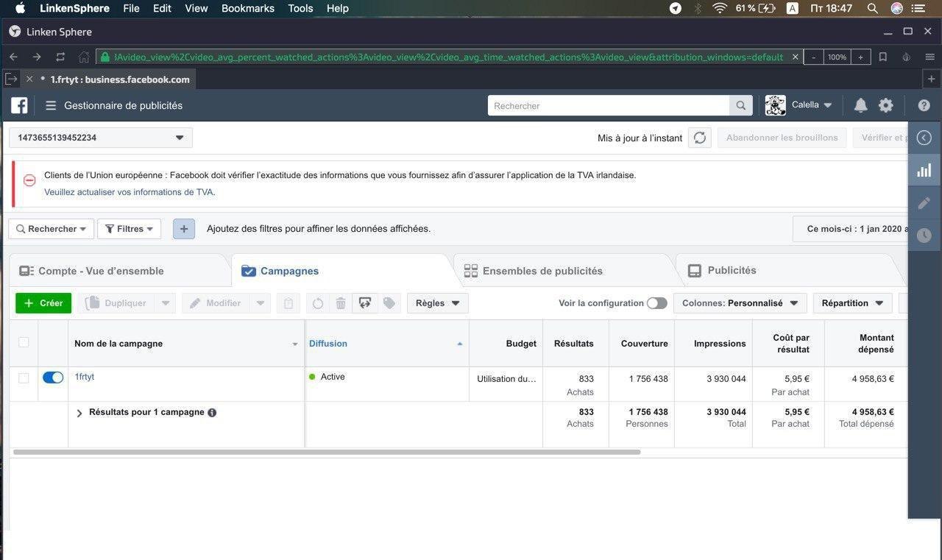The height and width of the screenshot is (560, 942).
Task: Sort by Nom de la campagne header
Action: tap(186, 344)
